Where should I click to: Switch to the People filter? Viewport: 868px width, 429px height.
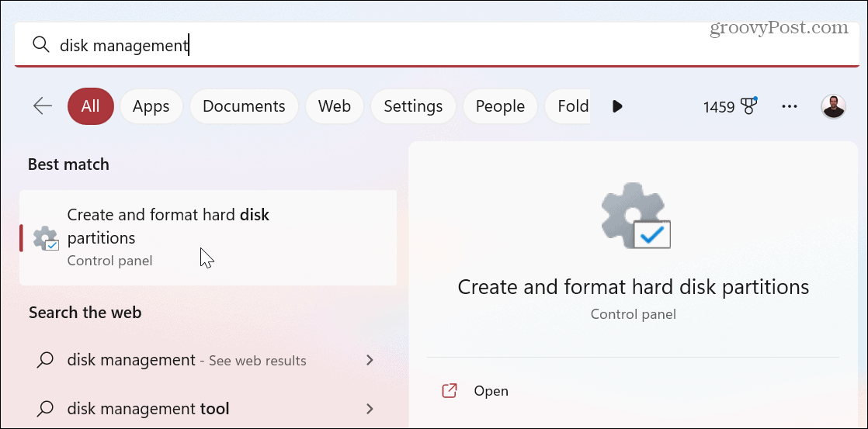tap(500, 106)
